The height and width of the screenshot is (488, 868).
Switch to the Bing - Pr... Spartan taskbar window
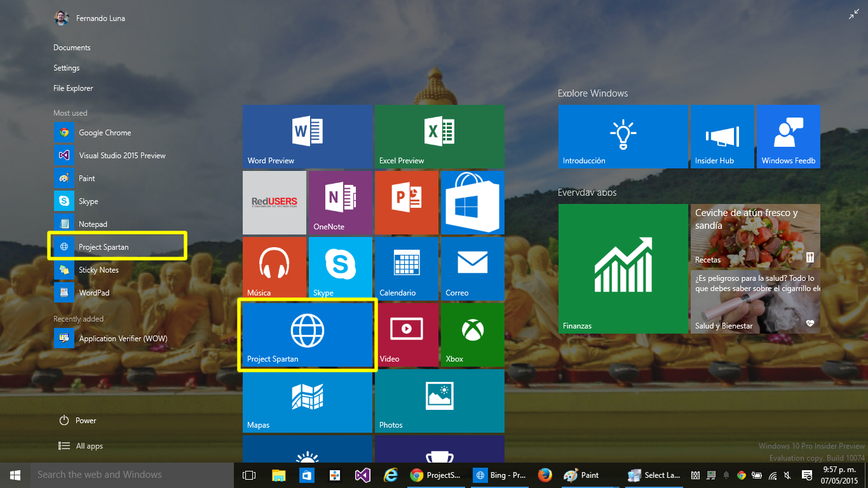[500, 475]
